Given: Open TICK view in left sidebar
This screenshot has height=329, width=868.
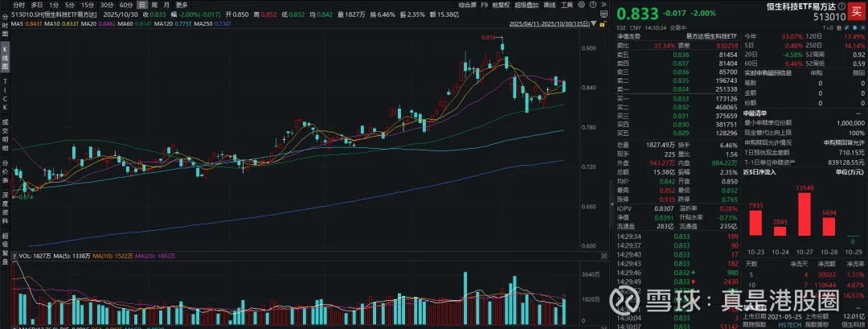Looking at the screenshot, I should [5, 96].
